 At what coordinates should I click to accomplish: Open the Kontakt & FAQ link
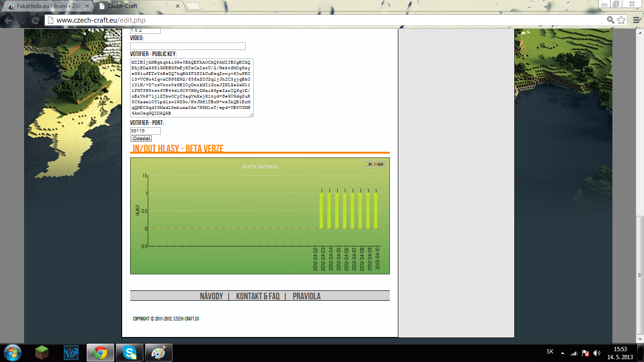pos(258,296)
